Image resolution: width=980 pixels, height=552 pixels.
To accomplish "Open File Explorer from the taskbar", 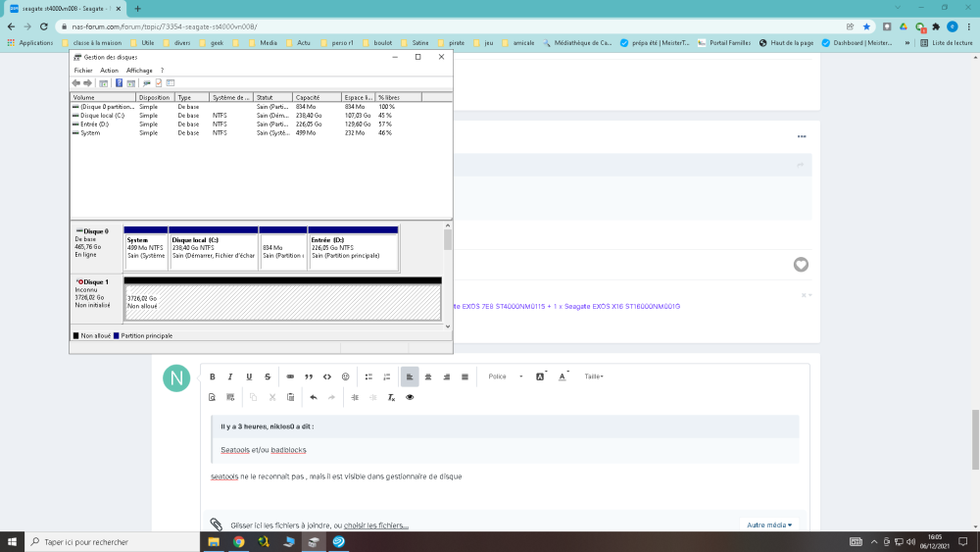I will 214,542.
